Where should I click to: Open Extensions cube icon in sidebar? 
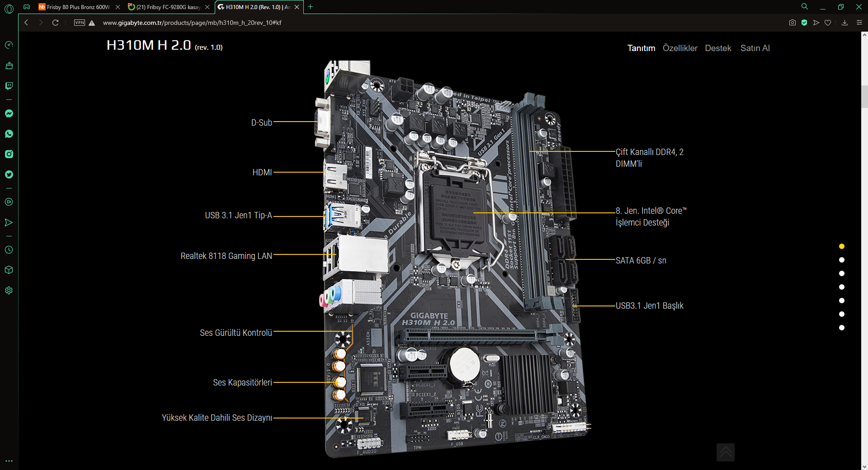[x=9, y=270]
